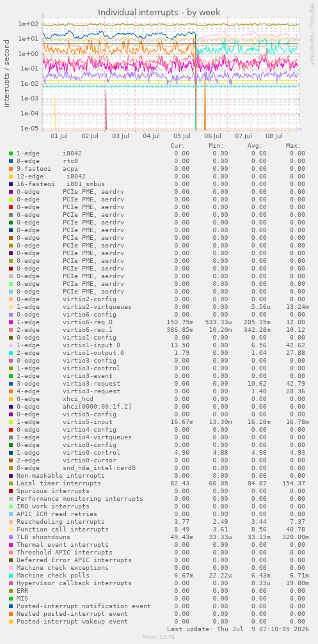The image size is (318, 644).
Task: Click the 'MIS' legend label
Action: (22, 599)
